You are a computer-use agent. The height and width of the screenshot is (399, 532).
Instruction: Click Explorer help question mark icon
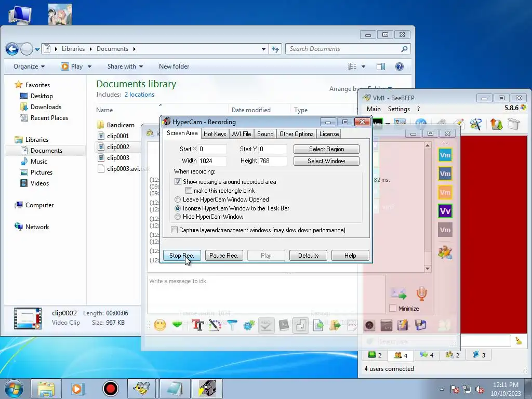click(400, 66)
